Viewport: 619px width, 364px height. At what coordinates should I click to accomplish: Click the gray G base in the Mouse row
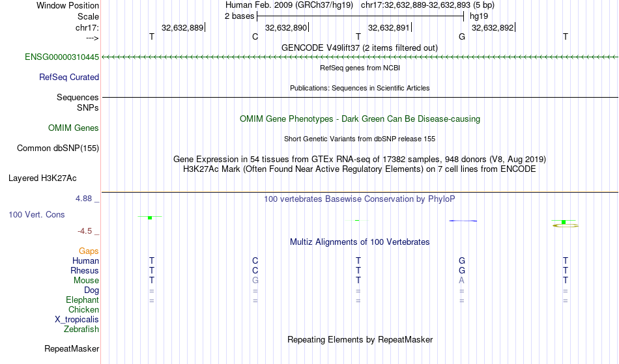(255, 281)
